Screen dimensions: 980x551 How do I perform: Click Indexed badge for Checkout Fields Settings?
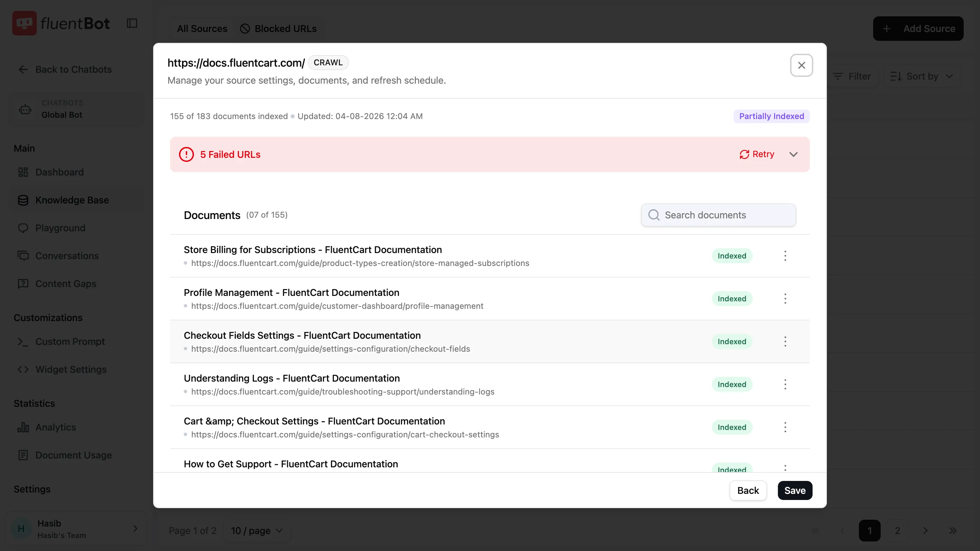point(732,341)
